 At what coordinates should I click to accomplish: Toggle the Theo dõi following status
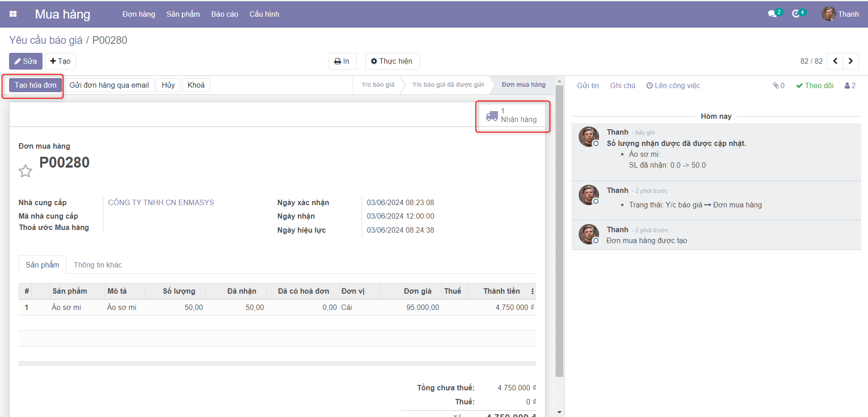pyautogui.click(x=815, y=85)
